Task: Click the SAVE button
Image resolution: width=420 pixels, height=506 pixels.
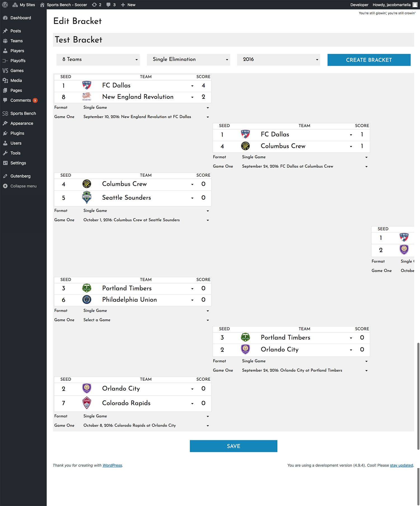Action: (233, 446)
